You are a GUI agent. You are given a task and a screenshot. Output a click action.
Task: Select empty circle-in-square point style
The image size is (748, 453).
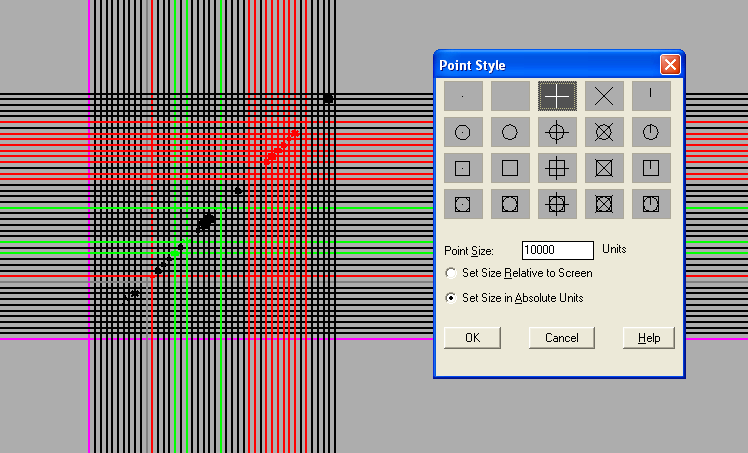510,204
